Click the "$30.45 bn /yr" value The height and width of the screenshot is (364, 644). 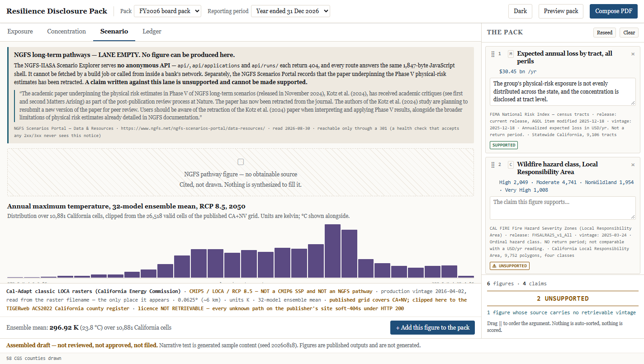point(517,71)
